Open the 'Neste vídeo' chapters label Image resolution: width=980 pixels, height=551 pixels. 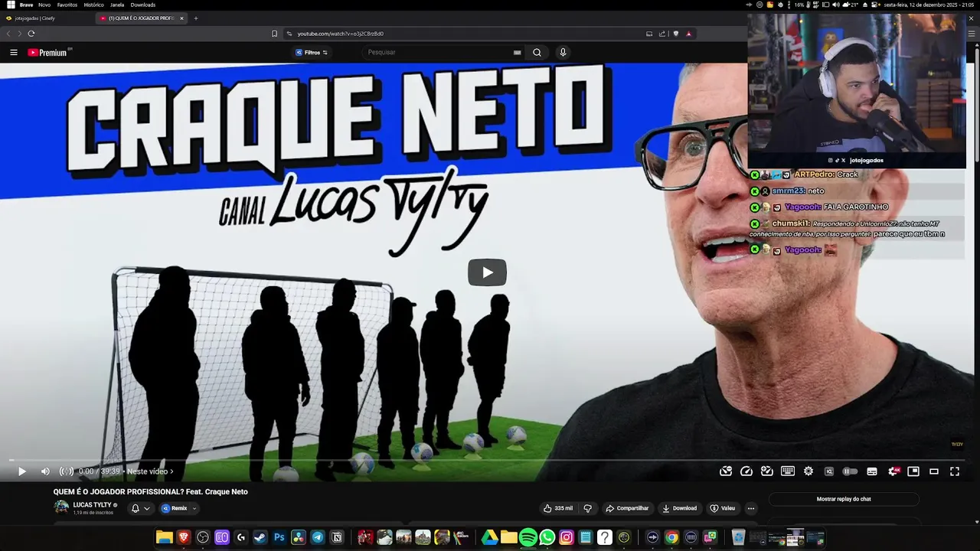coord(150,471)
